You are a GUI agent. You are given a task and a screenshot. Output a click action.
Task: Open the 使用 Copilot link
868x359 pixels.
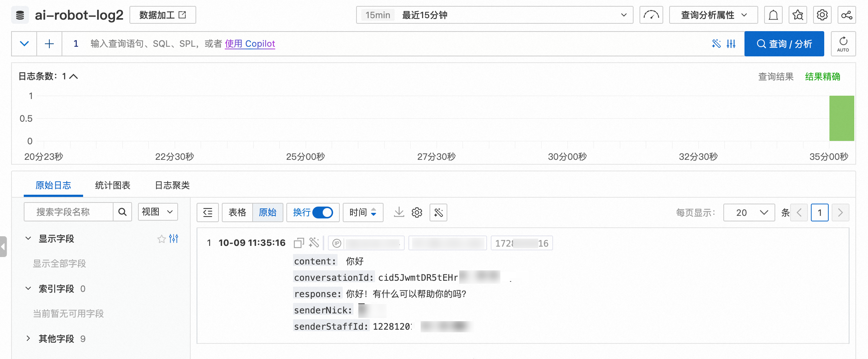point(250,44)
